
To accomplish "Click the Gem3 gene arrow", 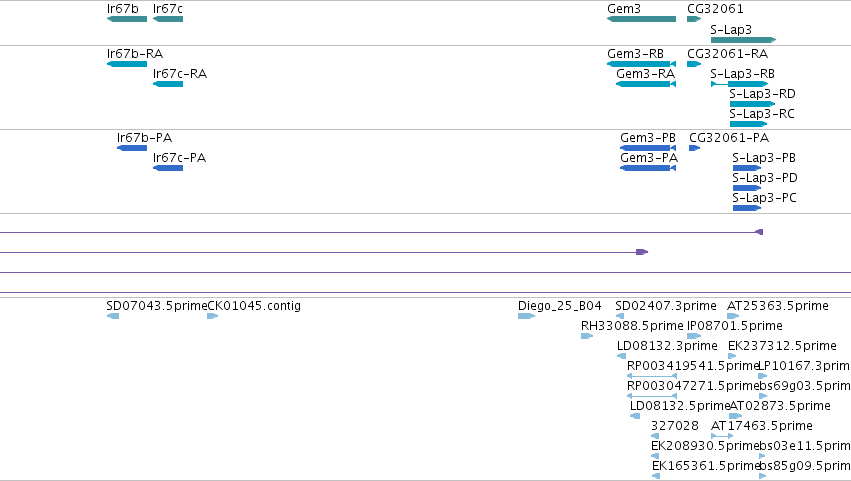I will 642,19.
